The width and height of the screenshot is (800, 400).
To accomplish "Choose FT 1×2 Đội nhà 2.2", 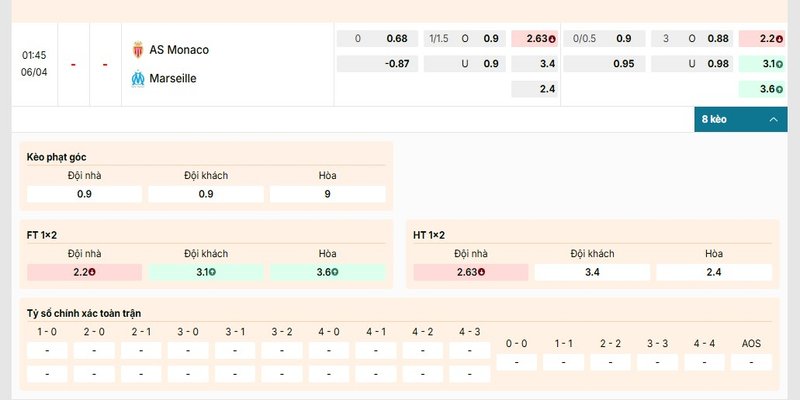I will (84, 272).
